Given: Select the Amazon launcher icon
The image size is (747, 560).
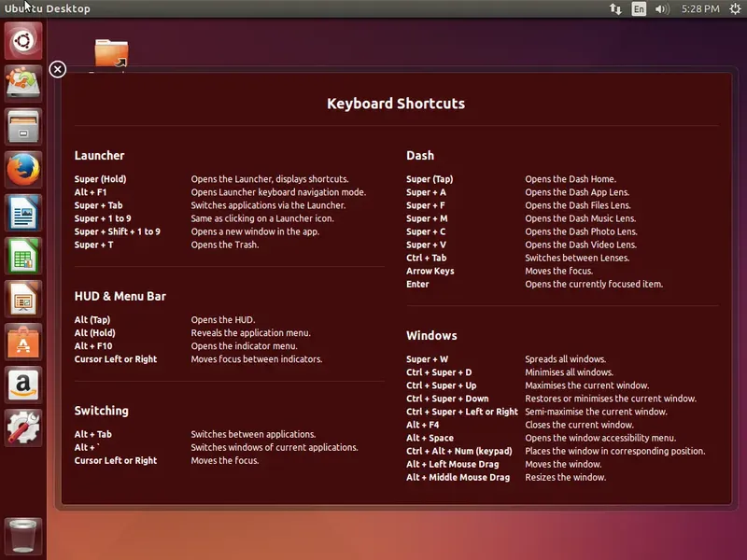Looking at the screenshot, I should tap(23, 385).
